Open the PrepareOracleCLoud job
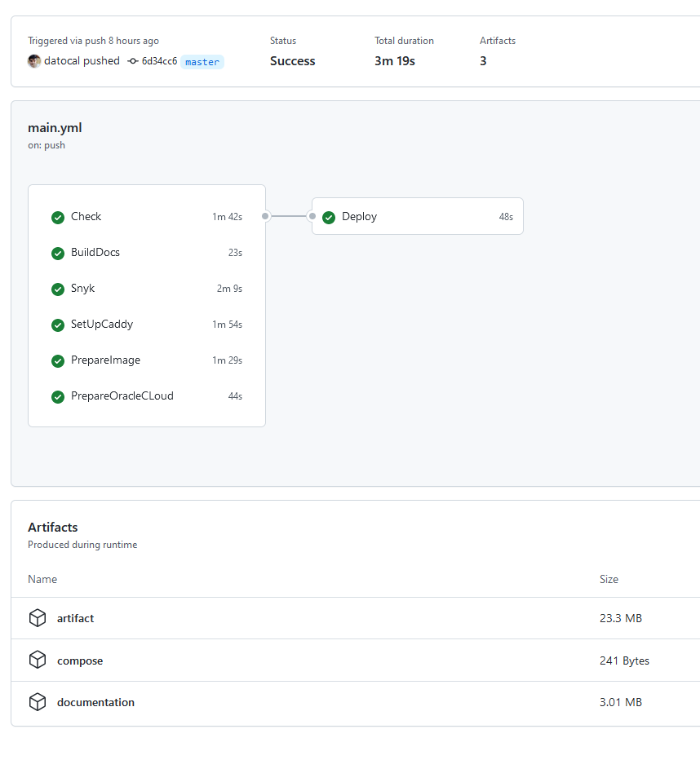The image size is (700, 782). [122, 395]
